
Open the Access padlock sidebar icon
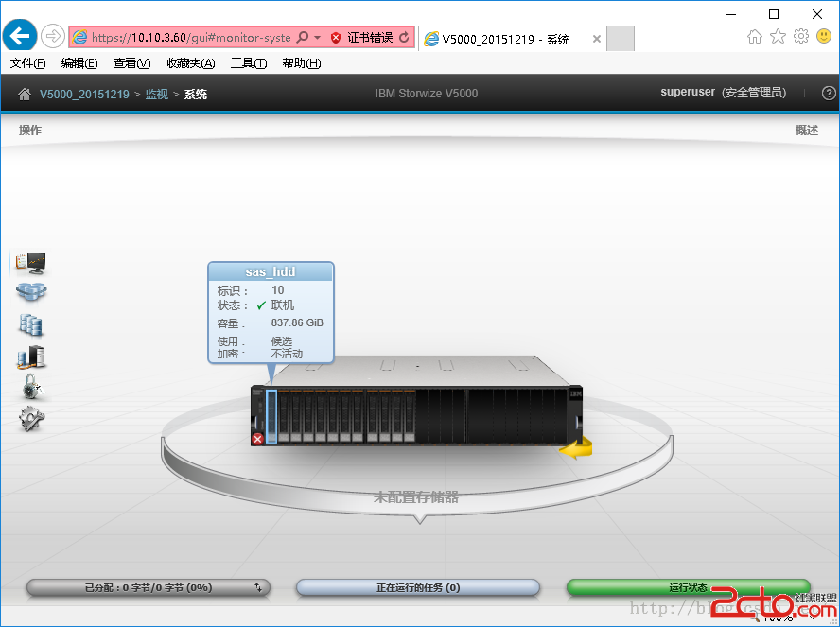tap(32, 387)
